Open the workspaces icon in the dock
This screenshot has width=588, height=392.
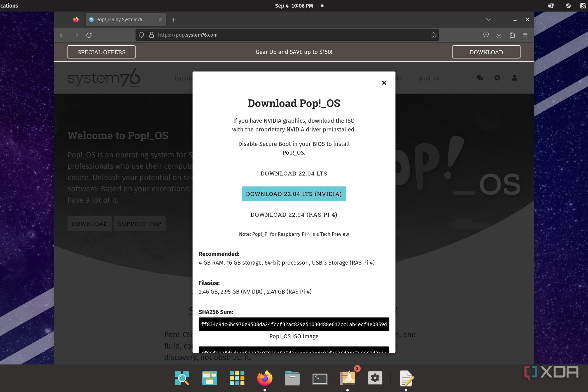pos(209,378)
